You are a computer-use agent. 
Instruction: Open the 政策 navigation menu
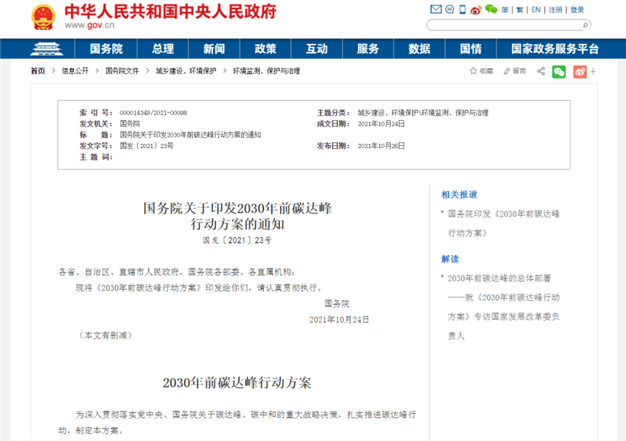(265, 49)
